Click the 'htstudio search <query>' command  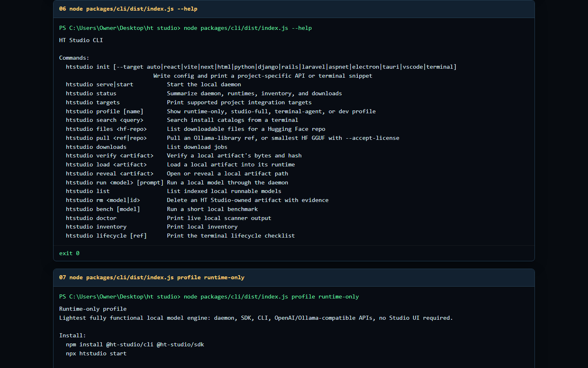(x=105, y=120)
